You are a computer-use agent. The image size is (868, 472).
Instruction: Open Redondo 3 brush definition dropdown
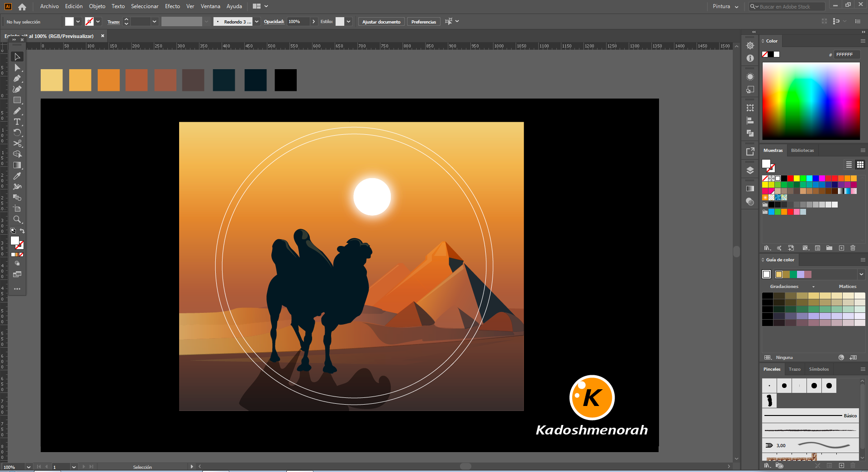coord(257,22)
